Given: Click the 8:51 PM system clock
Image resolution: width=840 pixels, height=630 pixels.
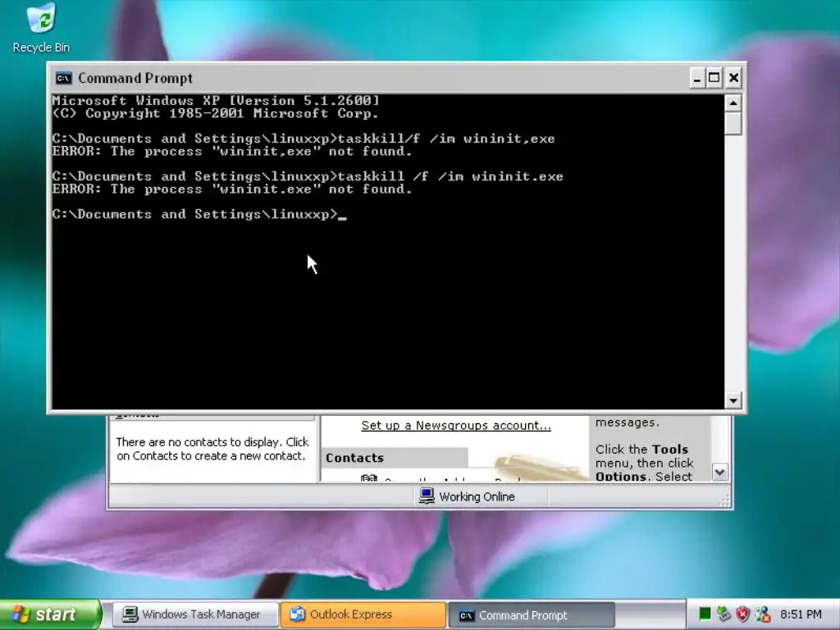Looking at the screenshot, I should [801, 614].
